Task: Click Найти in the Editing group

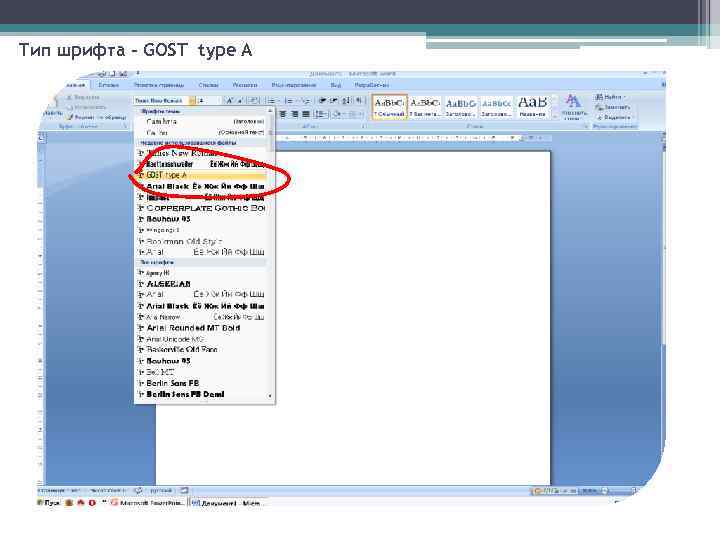Action: pos(611,97)
